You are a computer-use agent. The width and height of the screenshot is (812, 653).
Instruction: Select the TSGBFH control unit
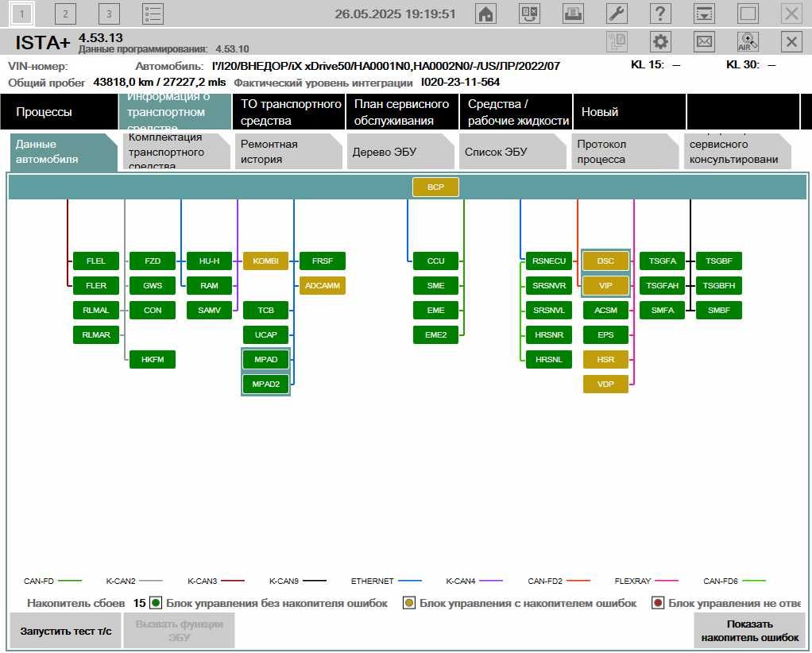click(719, 285)
